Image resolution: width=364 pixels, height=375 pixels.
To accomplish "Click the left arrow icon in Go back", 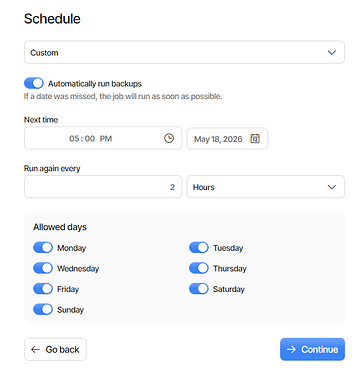I will pyautogui.click(x=35, y=349).
